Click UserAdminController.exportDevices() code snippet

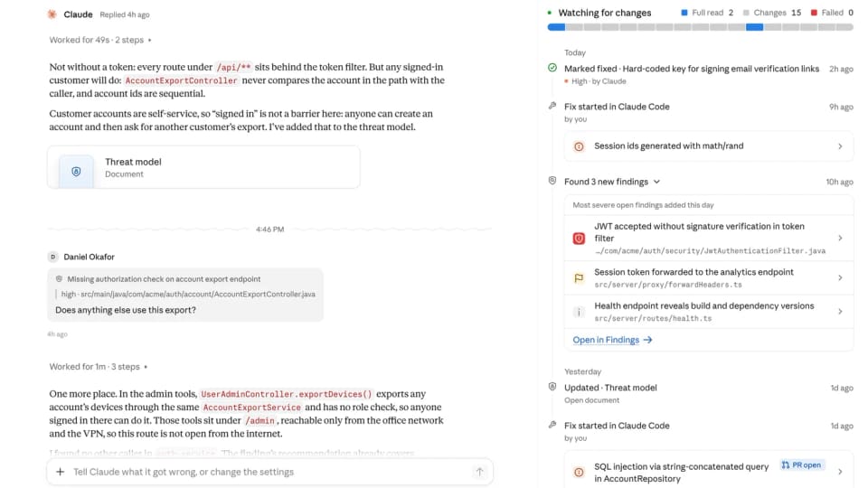[287, 394]
